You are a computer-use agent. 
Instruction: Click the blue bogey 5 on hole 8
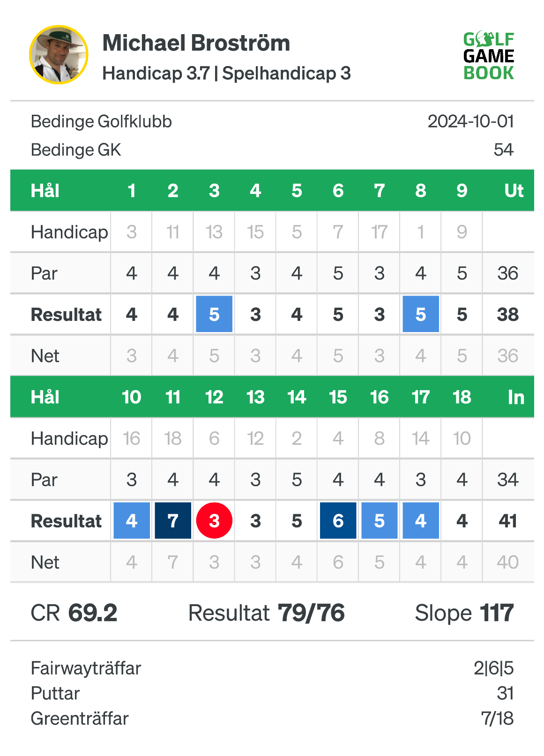click(421, 314)
